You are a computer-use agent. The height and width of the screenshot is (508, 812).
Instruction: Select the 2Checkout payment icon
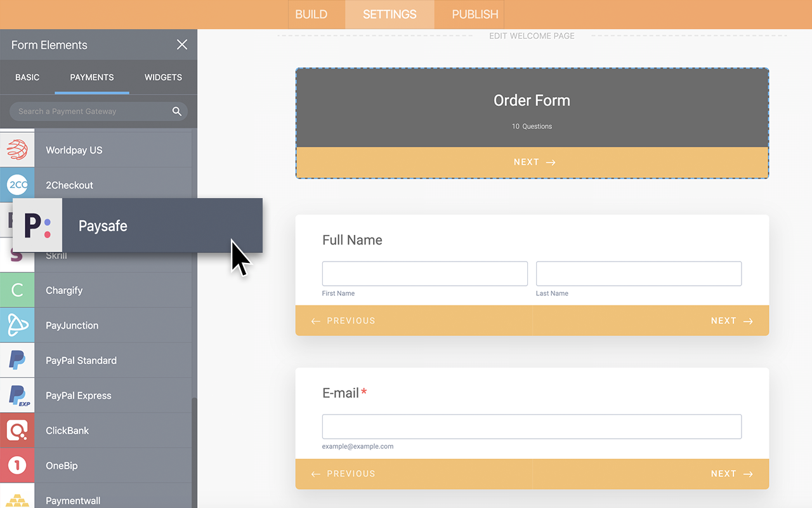click(x=17, y=185)
